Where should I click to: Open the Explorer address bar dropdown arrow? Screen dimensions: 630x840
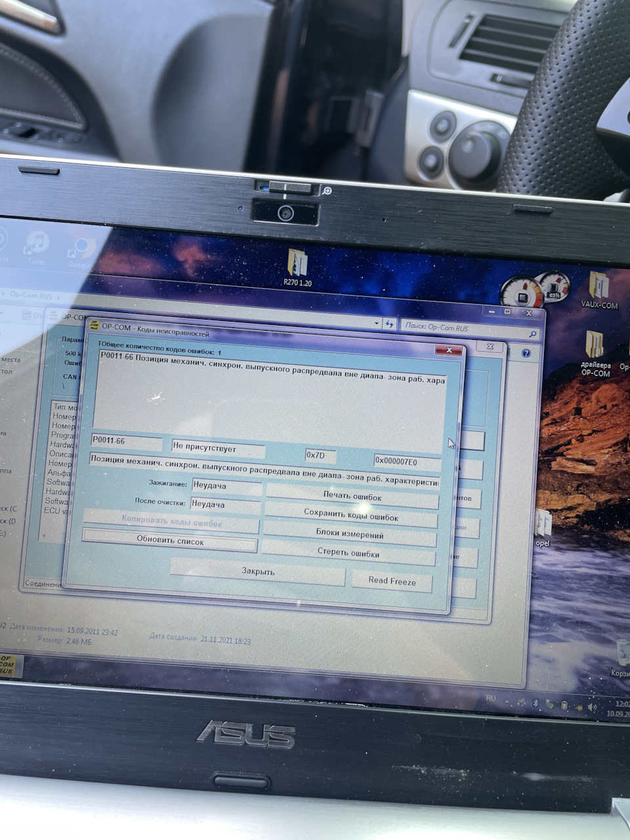pos(377,324)
